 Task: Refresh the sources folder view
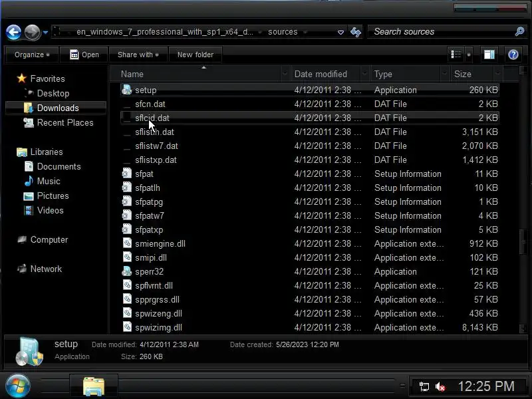[x=355, y=32]
